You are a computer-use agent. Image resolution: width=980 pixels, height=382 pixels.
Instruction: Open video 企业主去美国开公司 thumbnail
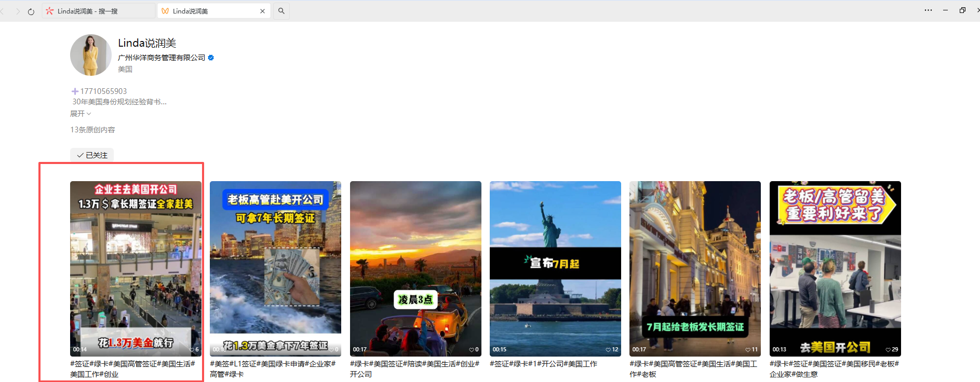point(136,268)
